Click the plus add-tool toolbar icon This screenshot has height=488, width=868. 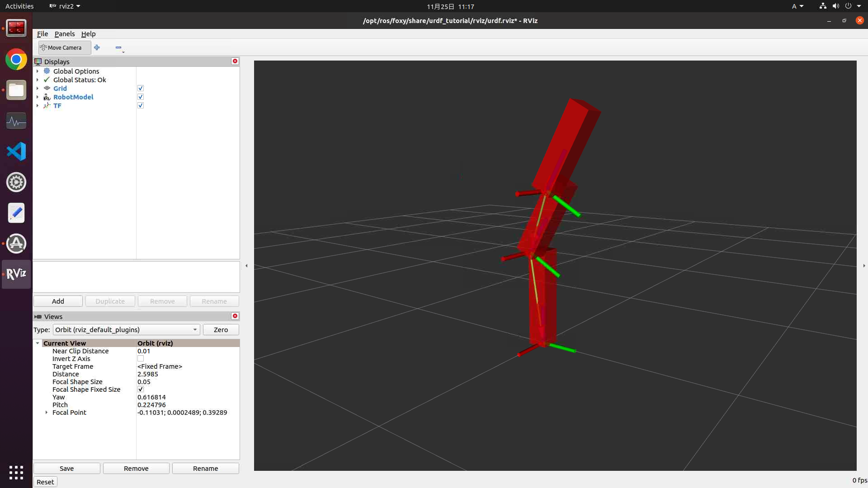97,47
